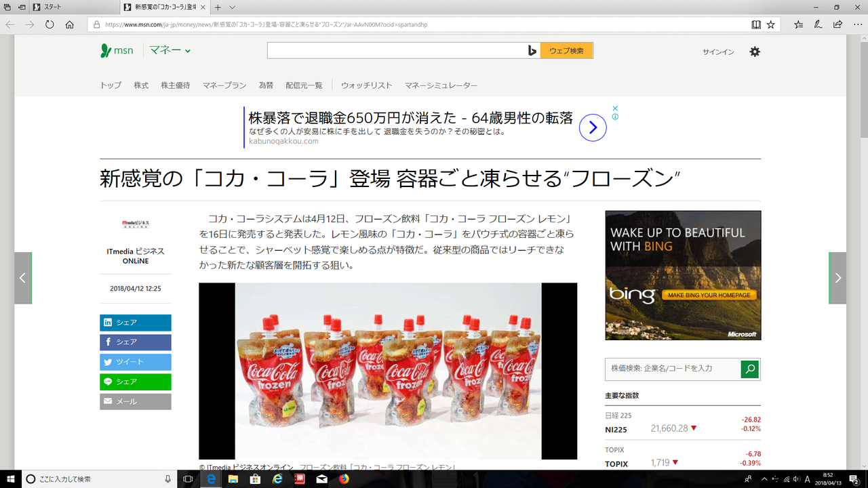This screenshot has width=868, height=488.
Task: Click the ad info icon
Action: pos(615,117)
